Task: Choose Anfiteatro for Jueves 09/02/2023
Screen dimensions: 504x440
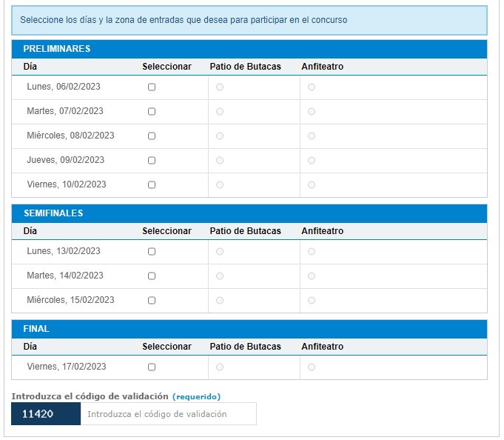Action: click(x=312, y=161)
